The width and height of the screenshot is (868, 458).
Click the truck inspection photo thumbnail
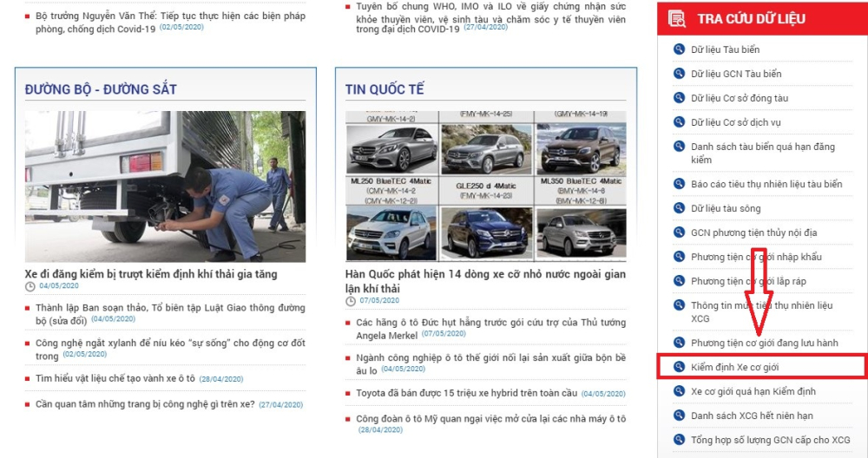click(165, 186)
